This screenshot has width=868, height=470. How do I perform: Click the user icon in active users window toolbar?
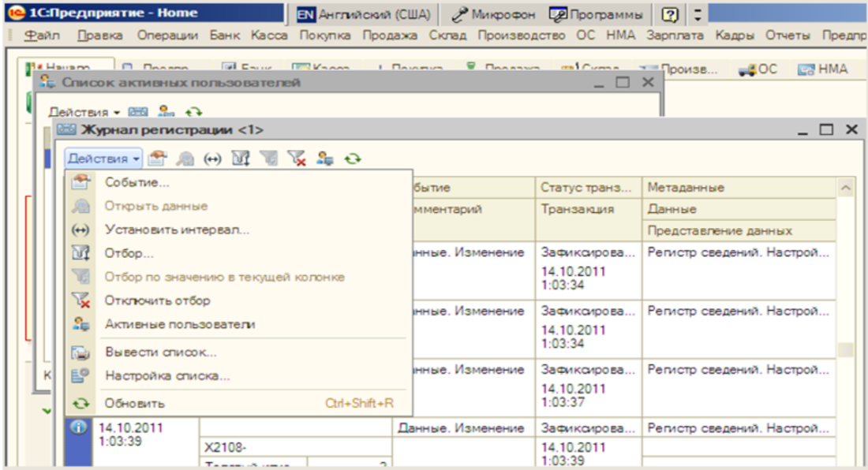coord(166,112)
